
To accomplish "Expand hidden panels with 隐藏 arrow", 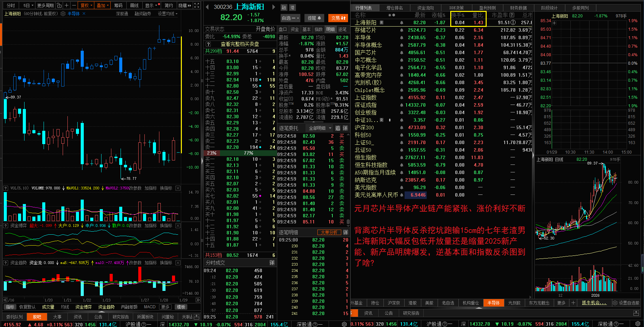I will (x=185, y=5).
